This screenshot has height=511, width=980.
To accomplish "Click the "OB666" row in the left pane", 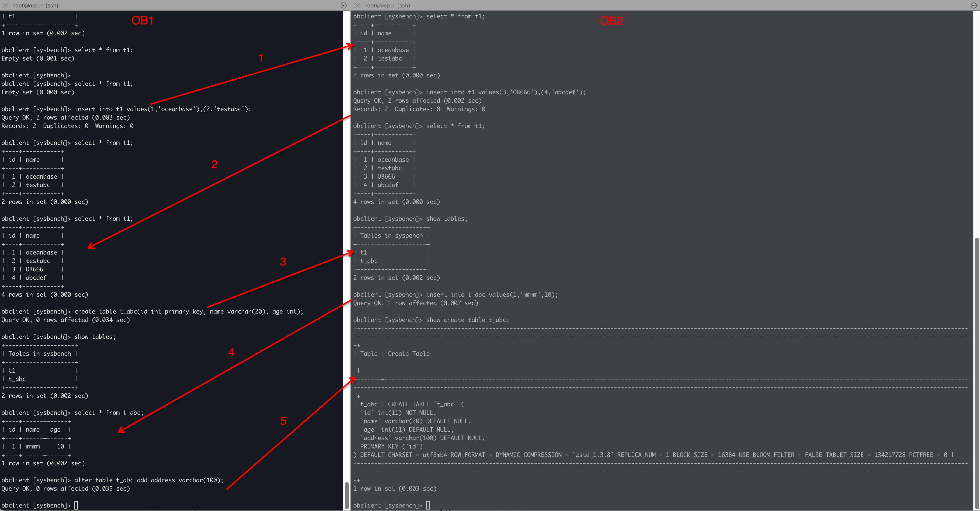I will (33, 269).
